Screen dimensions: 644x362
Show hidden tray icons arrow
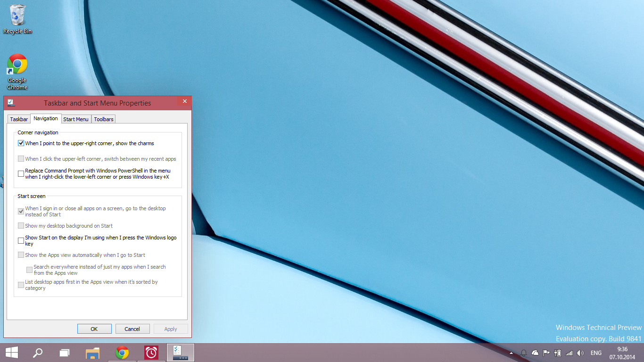[512, 353]
